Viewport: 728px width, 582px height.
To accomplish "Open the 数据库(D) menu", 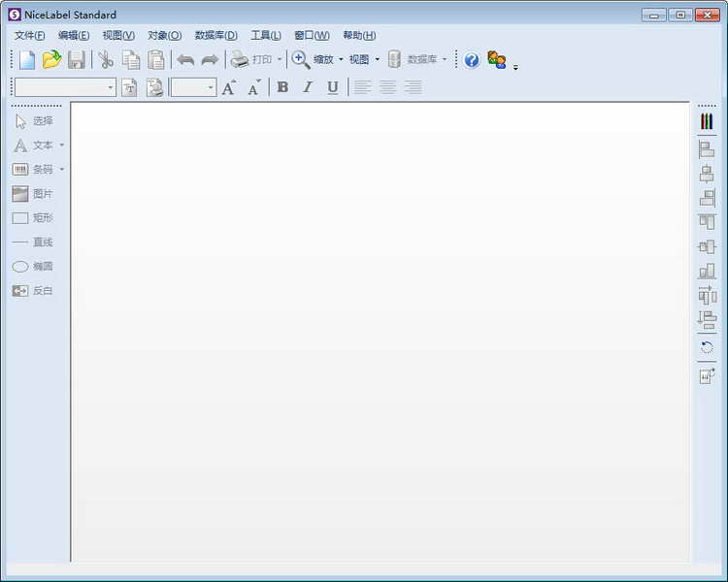I will tap(215, 35).
